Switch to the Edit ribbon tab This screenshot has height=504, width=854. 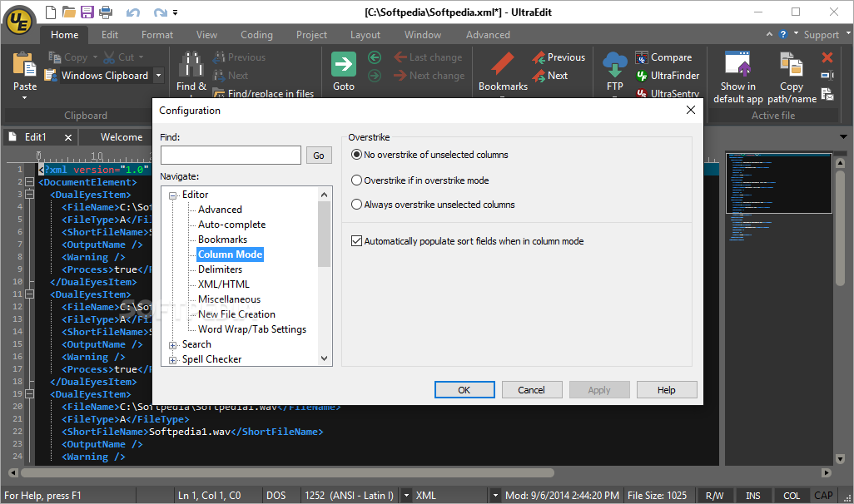point(110,35)
